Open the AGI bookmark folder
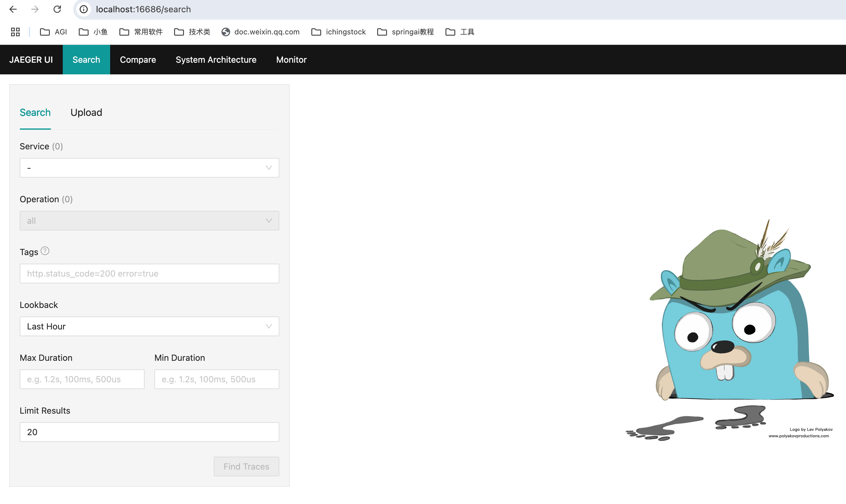846x504 pixels. click(x=54, y=32)
